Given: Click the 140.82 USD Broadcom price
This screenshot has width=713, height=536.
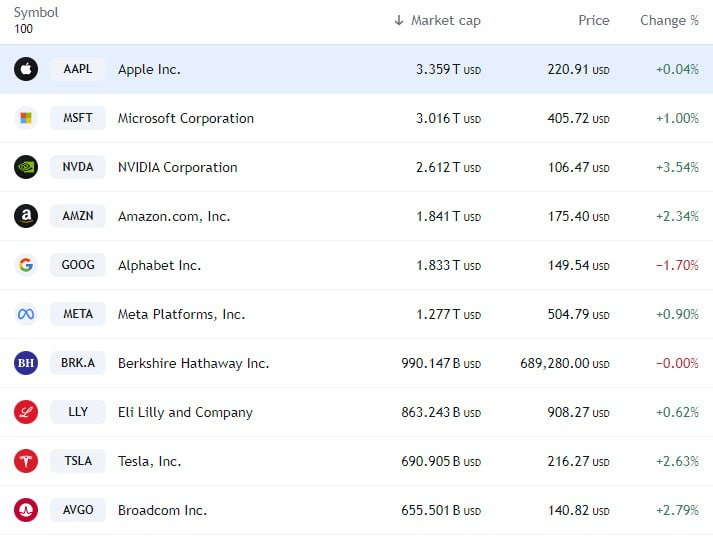Looking at the screenshot, I should [578, 511].
